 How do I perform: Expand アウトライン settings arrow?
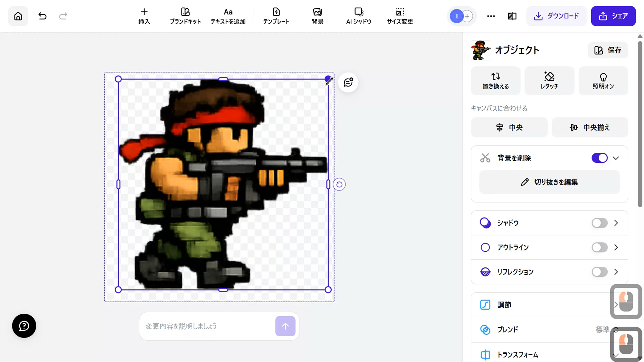pos(616,247)
